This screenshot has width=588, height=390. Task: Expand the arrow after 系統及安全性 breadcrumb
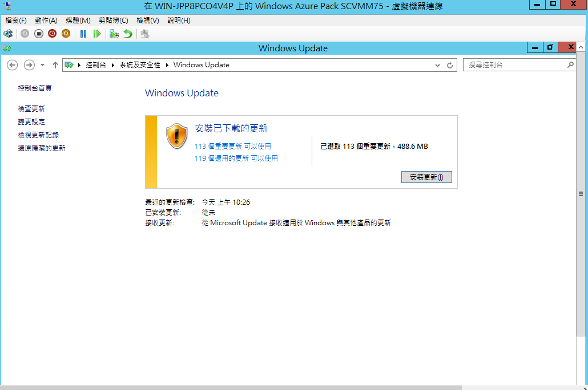167,65
